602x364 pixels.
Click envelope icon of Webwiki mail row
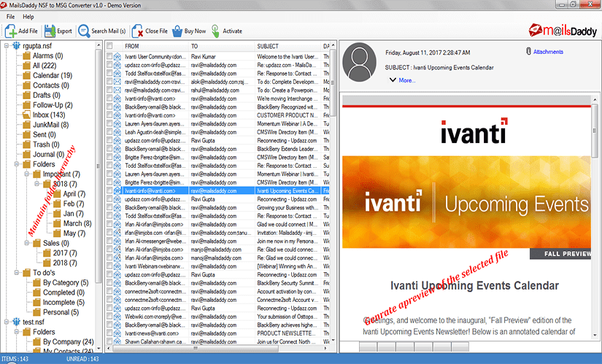(117, 317)
